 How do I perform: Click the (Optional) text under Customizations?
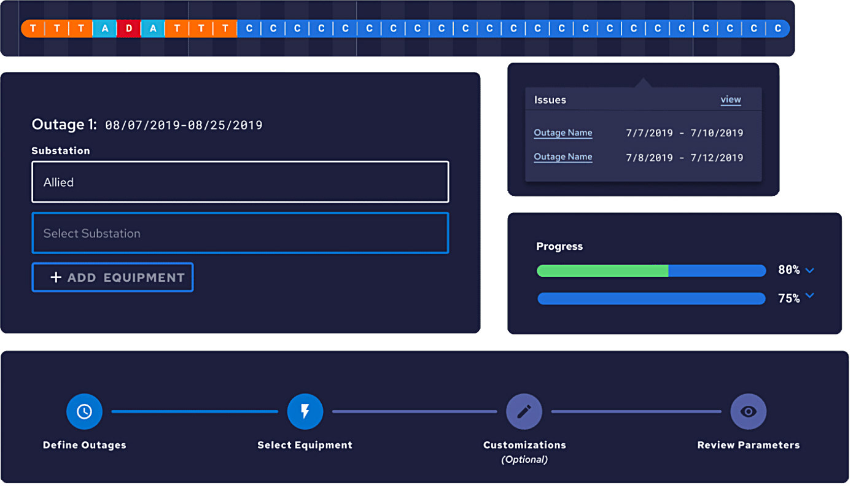(x=524, y=459)
